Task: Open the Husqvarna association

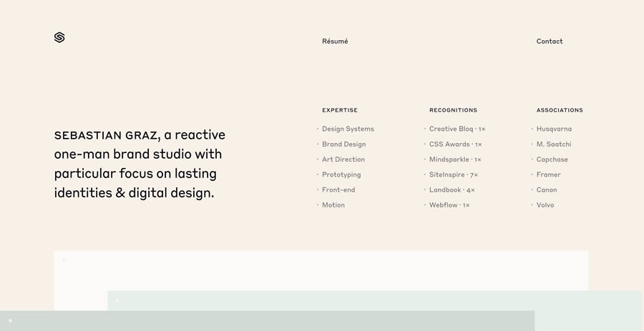Action: pos(554,129)
